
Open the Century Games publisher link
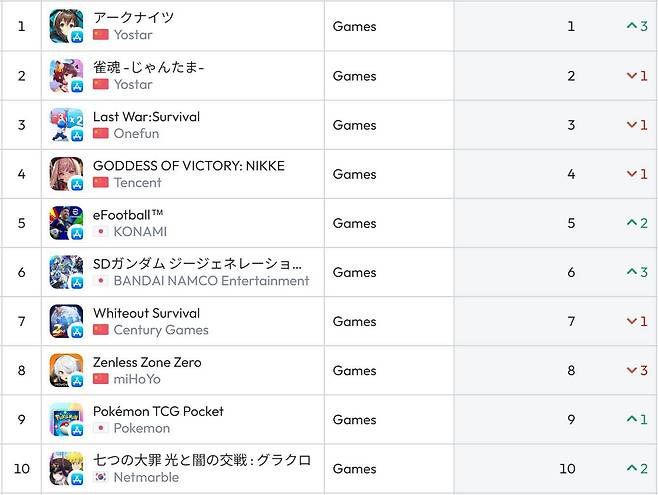point(161,330)
